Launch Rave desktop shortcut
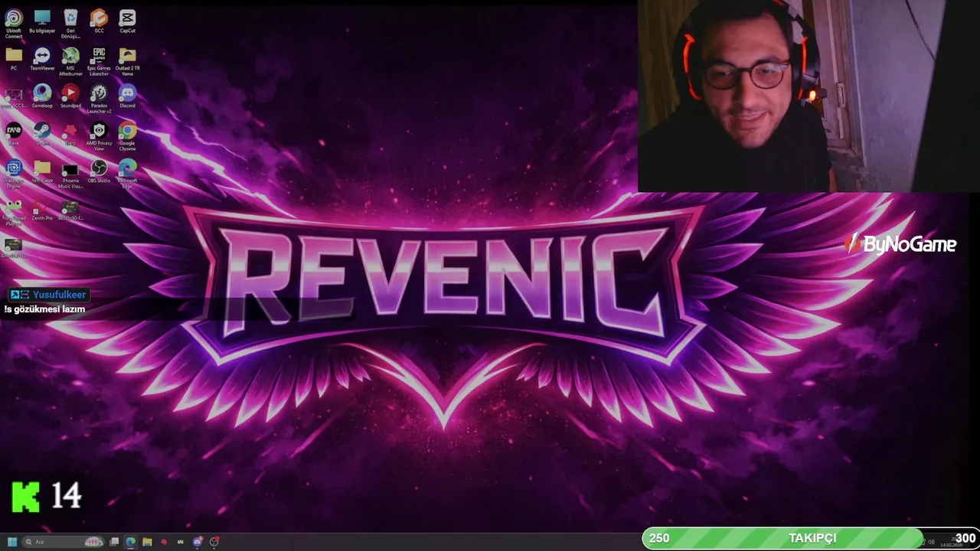The image size is (980, 551). [x=14, y=134]
